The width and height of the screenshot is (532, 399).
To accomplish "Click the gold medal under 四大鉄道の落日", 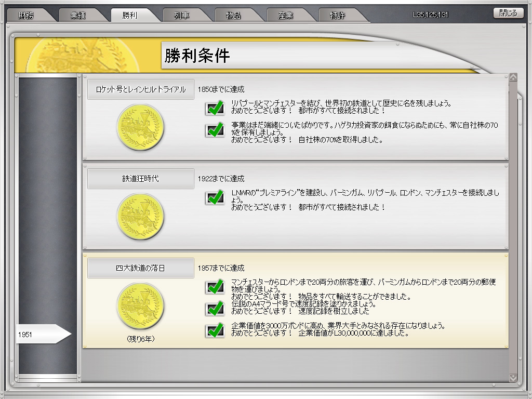I will click(140, 307).
